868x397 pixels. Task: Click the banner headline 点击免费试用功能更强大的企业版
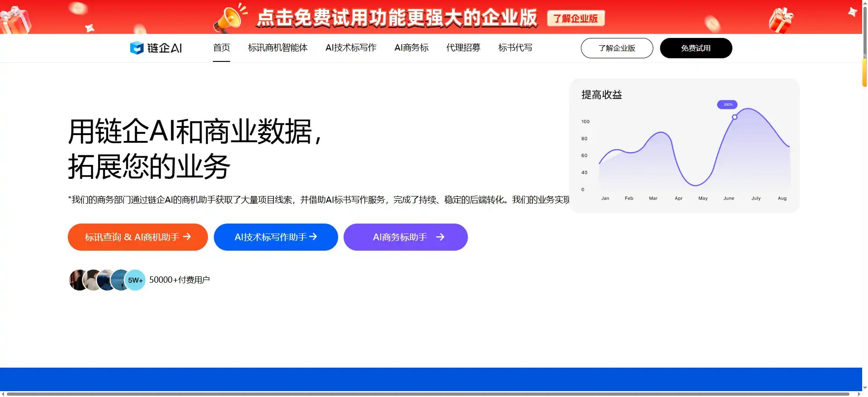397,18
